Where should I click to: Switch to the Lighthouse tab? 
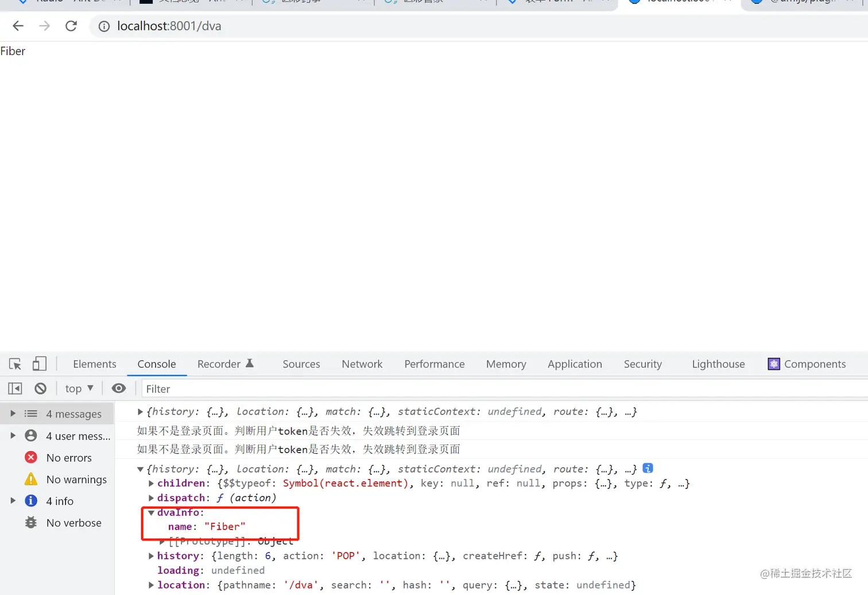(x=718, y=364)
